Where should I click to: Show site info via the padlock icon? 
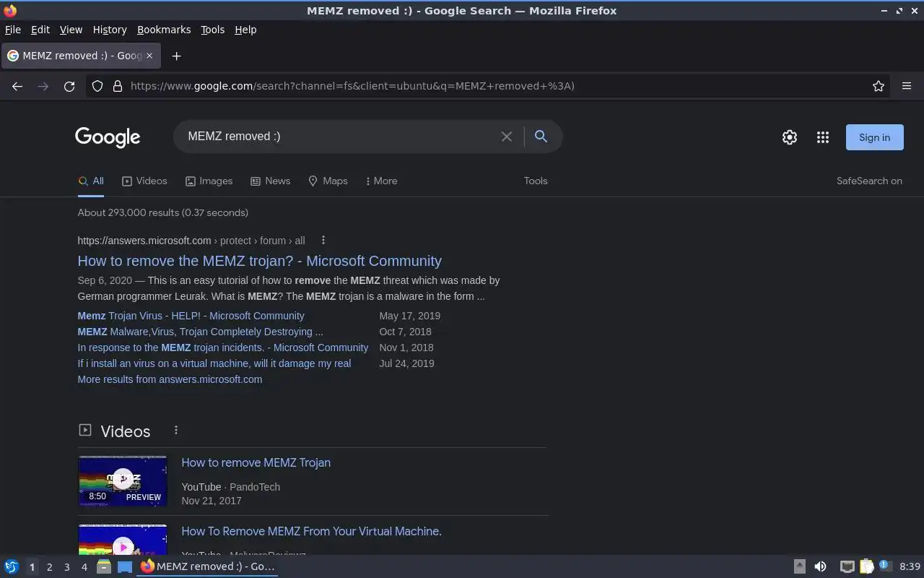coord(118,86)
